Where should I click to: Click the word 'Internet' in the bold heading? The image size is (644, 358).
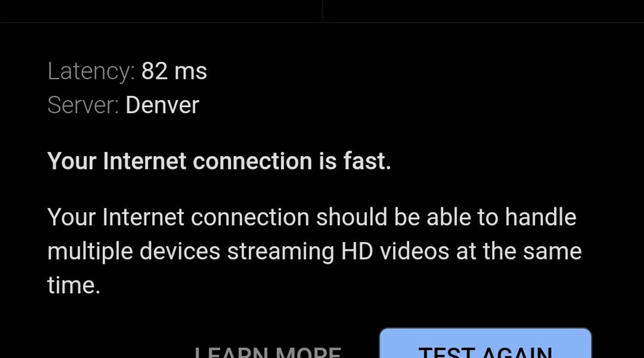pos(145,161)
